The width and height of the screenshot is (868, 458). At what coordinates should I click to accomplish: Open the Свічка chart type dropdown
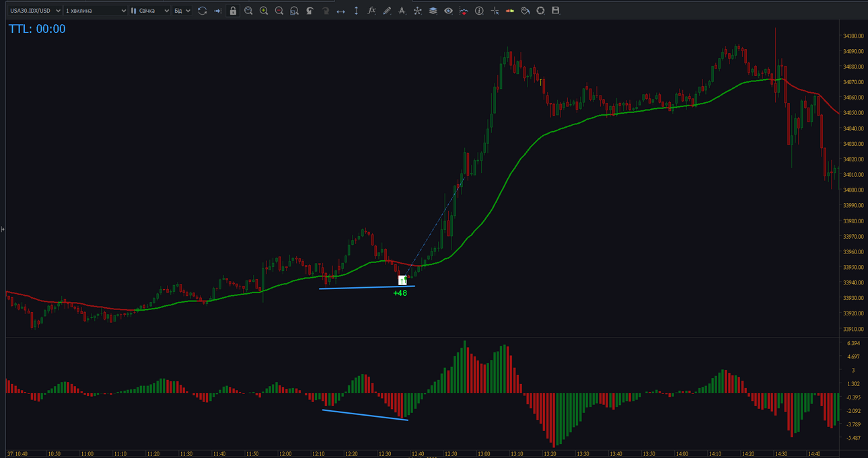coord(149,11)
